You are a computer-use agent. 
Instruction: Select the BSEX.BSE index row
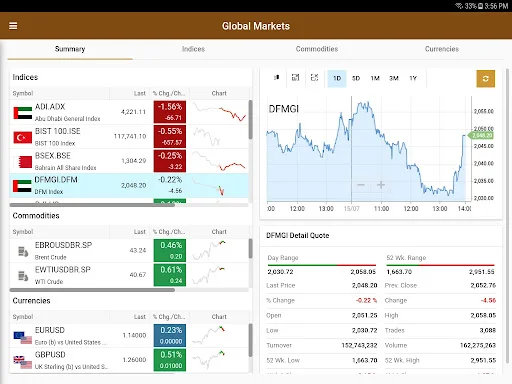(x=129, y=161)
